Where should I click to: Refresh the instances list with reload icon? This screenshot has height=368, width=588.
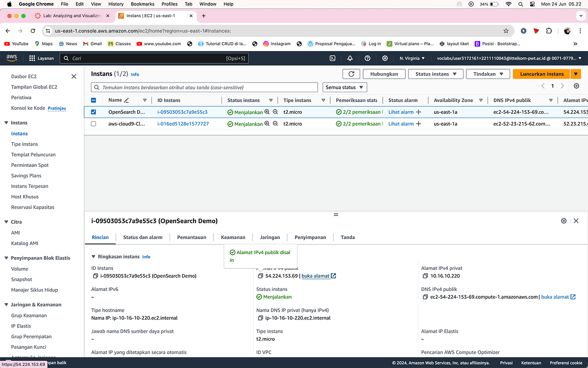point(351,74)
